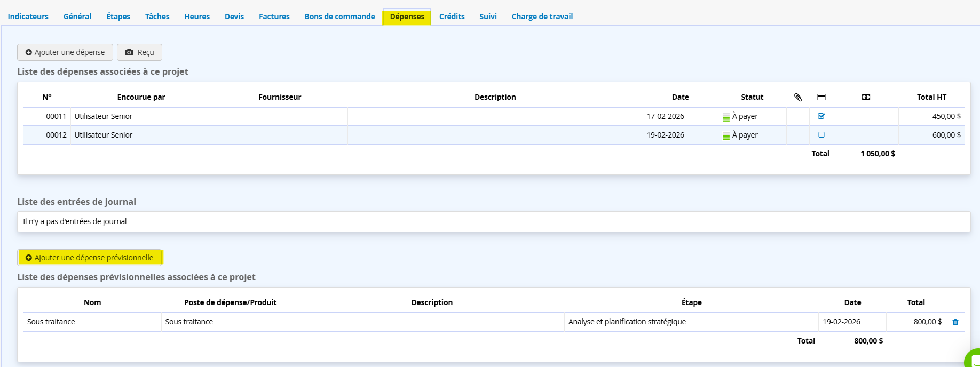Click the camera Reçu button
The width and height of the screenshot is (980, 367).
pyautogui.click(x=139, y=52)
